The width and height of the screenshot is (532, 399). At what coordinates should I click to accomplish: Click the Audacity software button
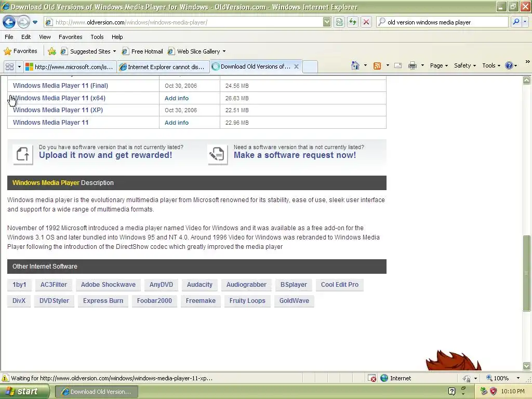pyautogui.click(x=199, y=285)
